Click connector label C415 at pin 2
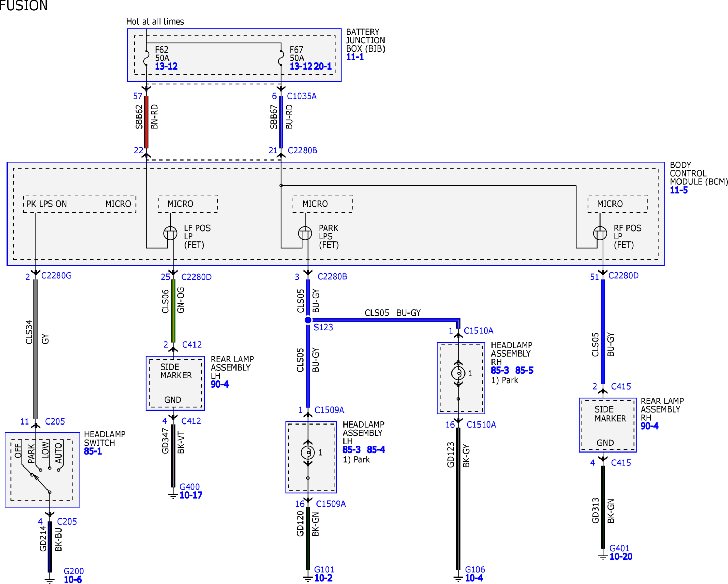 (621, 387)
